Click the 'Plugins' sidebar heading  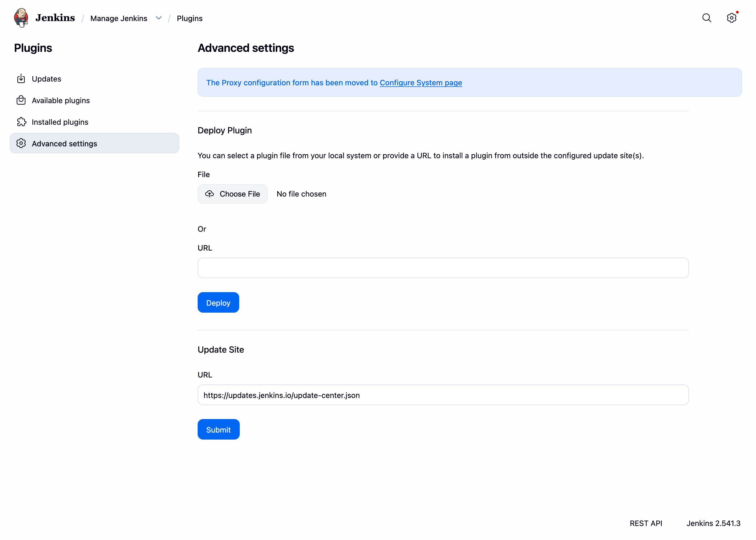[33, 48]
